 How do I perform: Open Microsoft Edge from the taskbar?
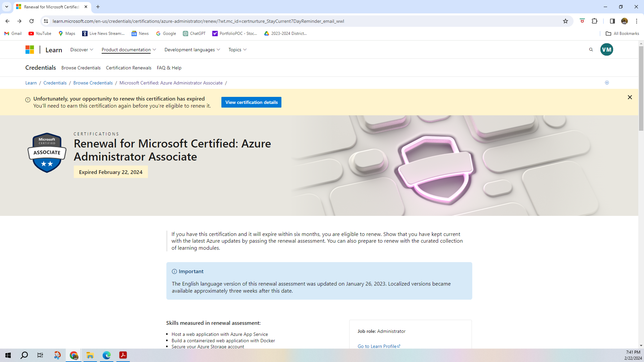click(x=106, y=355)
